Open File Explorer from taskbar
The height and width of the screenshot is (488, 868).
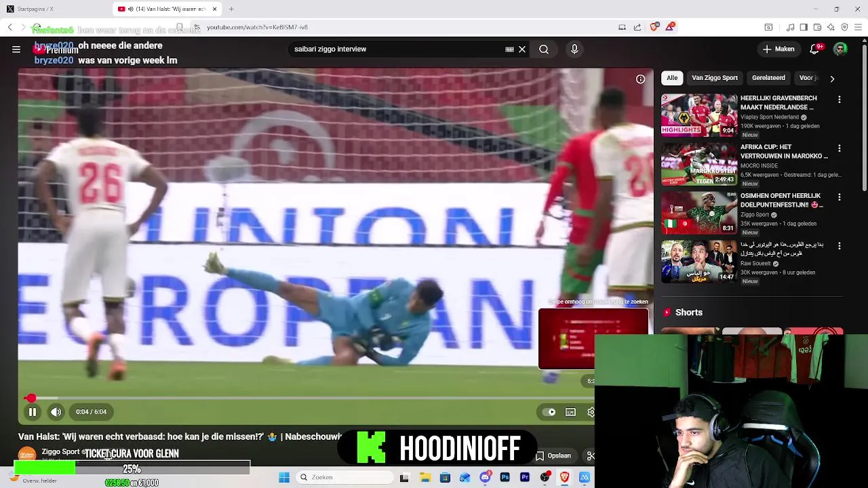click(425, 477)
